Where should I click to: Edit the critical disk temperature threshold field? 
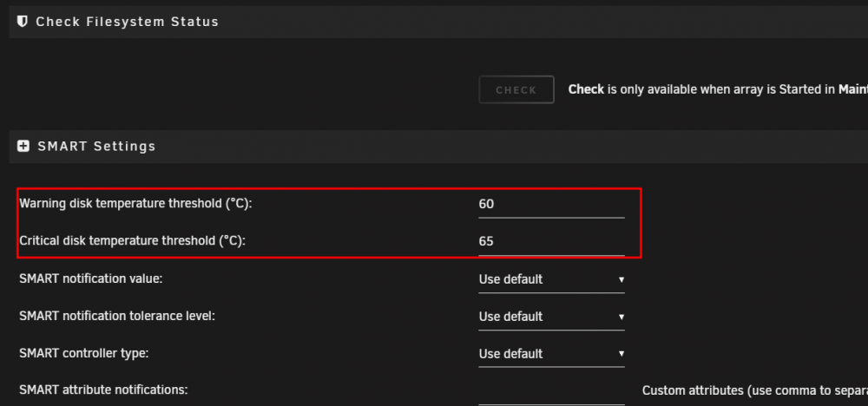(551, 241)
